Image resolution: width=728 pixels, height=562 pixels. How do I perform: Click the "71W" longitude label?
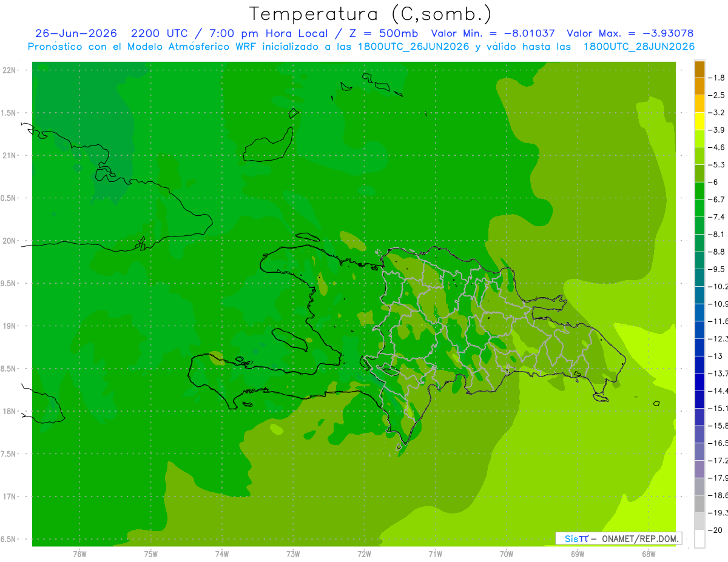(435, 554)
